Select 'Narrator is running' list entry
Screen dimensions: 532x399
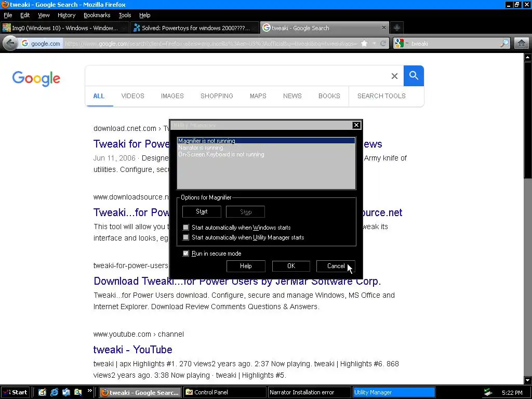pos(266,148)
